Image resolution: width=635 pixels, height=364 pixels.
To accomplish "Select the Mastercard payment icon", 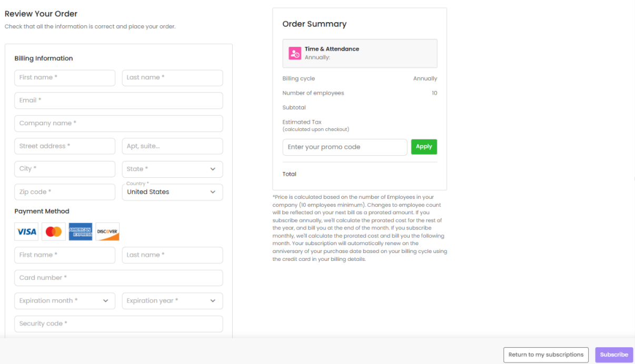I will [54, 231].
